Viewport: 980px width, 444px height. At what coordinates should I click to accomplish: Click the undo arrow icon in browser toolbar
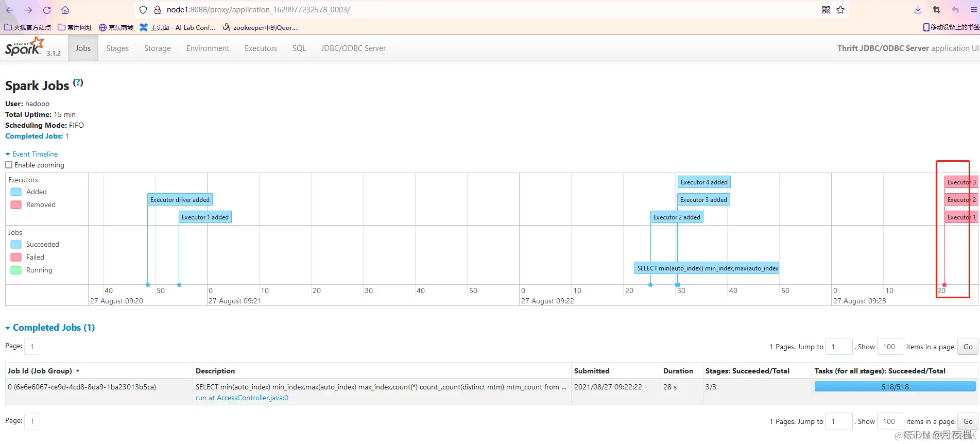[955, 10]
